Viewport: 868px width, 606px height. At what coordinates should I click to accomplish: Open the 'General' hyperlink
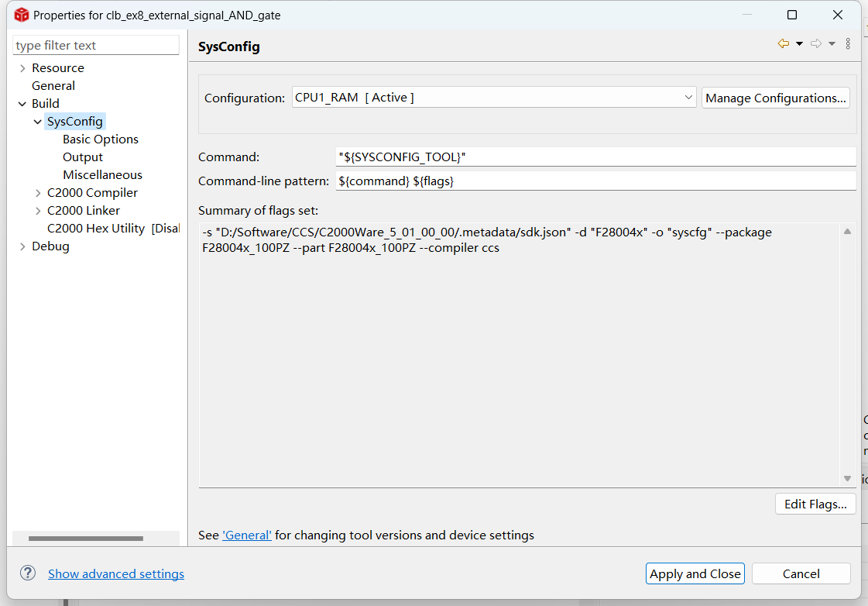coord(247,535)
